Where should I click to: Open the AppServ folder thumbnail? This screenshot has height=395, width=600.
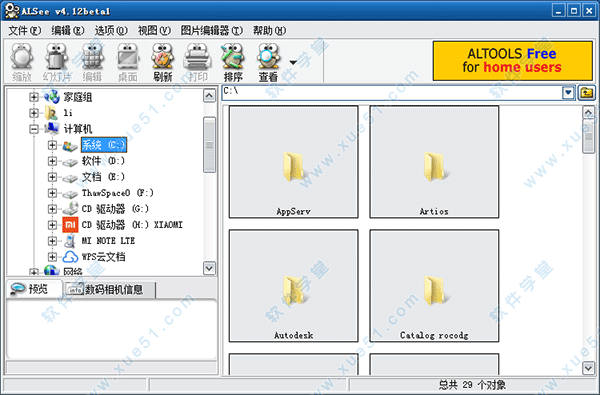click(x=293, y=162)
